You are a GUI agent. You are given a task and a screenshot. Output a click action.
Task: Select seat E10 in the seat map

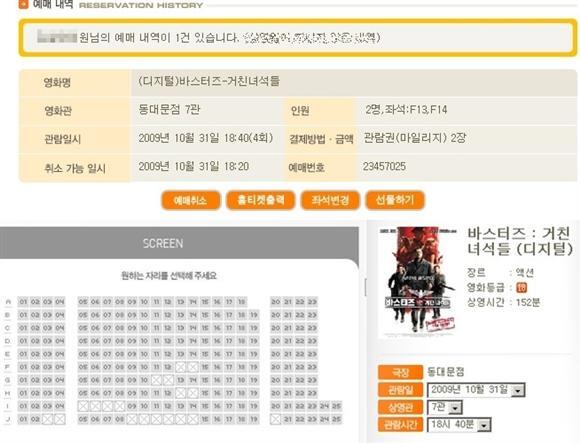point(144,354)
